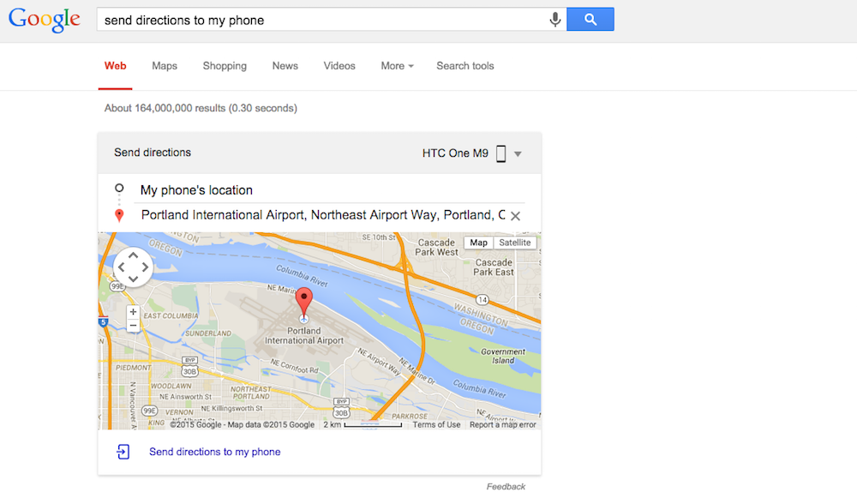Click the map pan control
The width and height of the screenshot is (857, 504).
coord(133,267)
